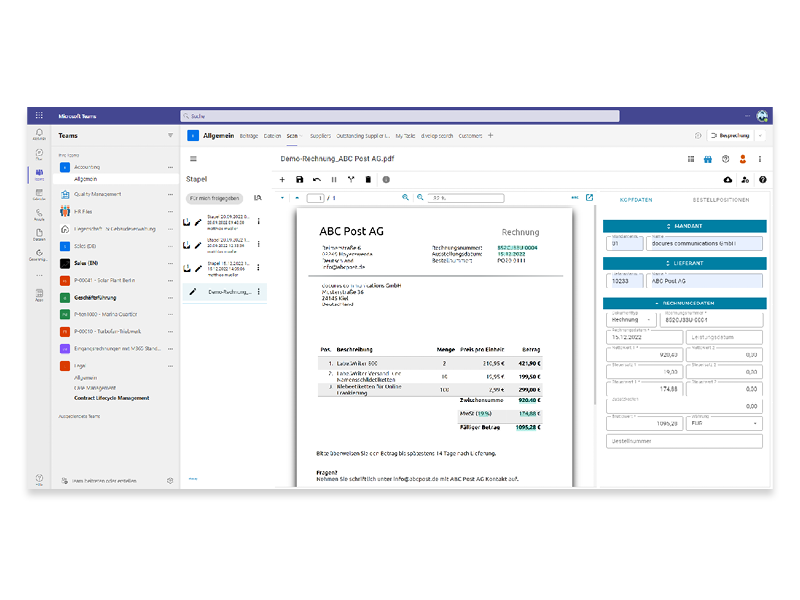Open the Activity bell in Teams rail
This screenshot has height=600, width=800.
(39, 134)
